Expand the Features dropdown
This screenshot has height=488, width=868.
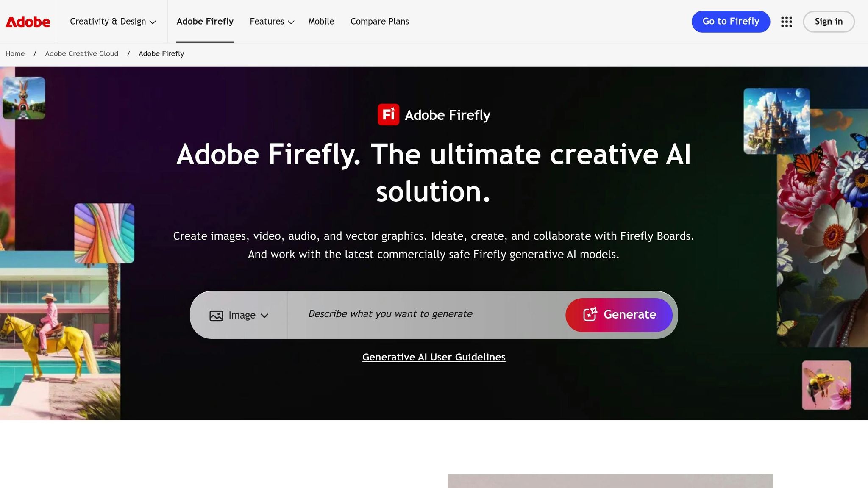pyautogui.click(x=272, y=22)
